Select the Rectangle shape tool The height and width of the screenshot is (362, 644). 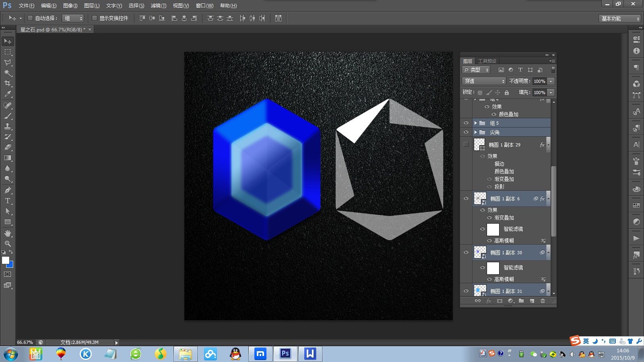click(x=8, y=222)
